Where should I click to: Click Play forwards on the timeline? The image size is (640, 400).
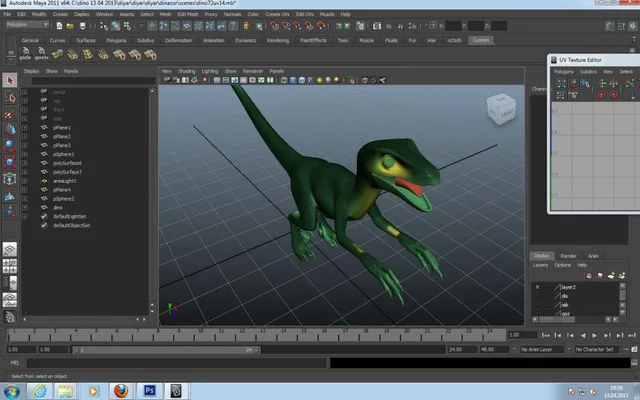click(595, 336)
